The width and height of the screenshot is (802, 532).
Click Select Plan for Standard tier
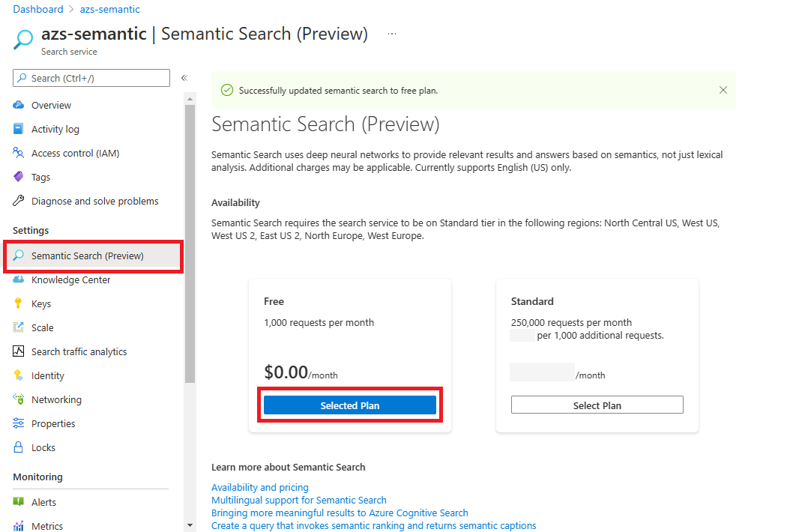click(597, 405)
